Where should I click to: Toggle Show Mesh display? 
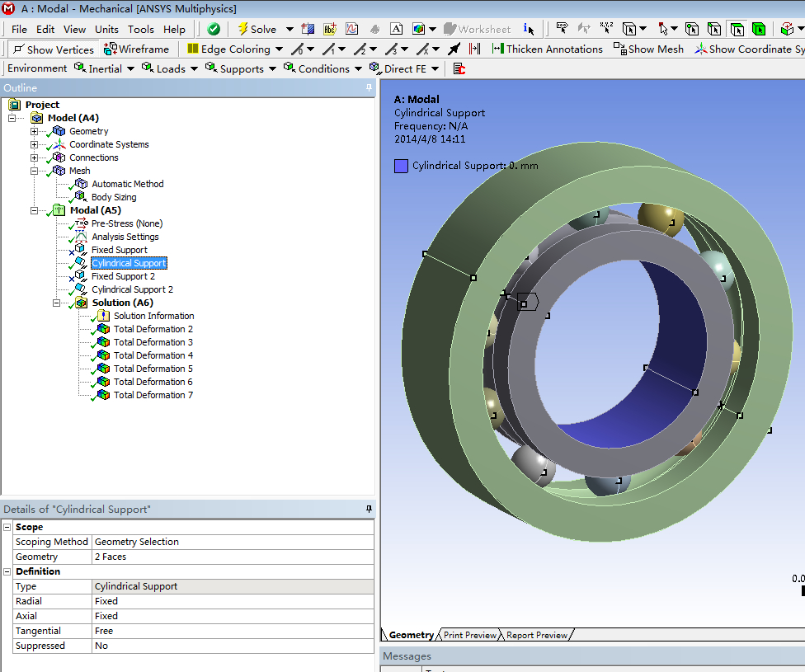tap(648, 49)
